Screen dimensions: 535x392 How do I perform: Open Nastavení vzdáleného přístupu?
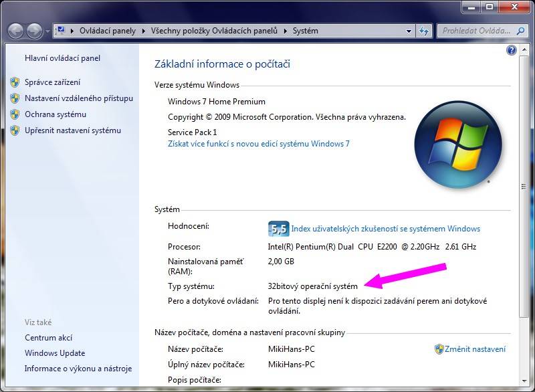coord(79,98)
